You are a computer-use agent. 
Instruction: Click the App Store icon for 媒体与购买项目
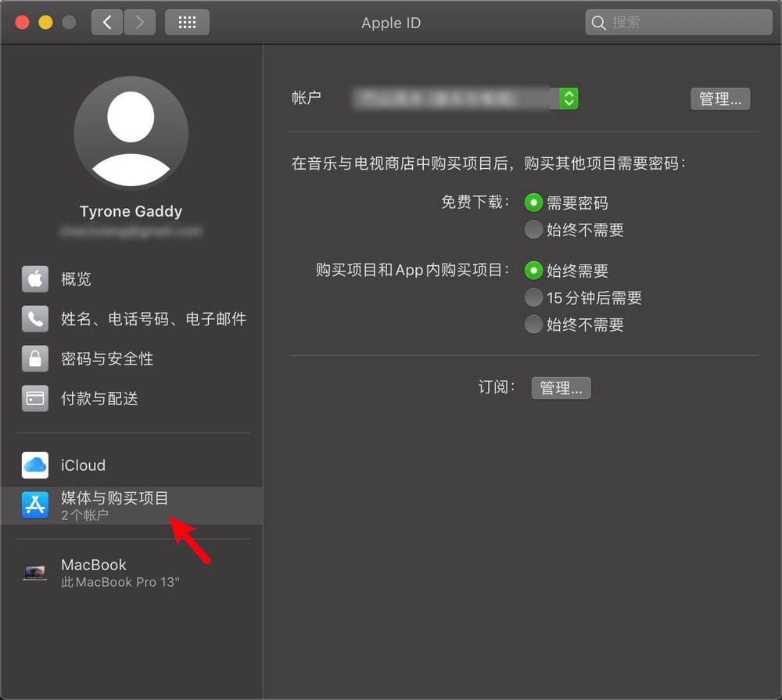pyautogui.click(x=35, y=505)
